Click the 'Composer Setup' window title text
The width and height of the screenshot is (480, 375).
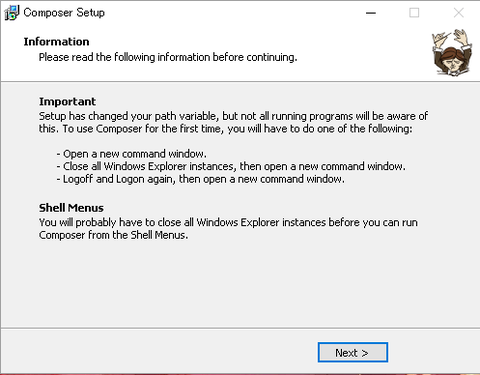[64, 13]
